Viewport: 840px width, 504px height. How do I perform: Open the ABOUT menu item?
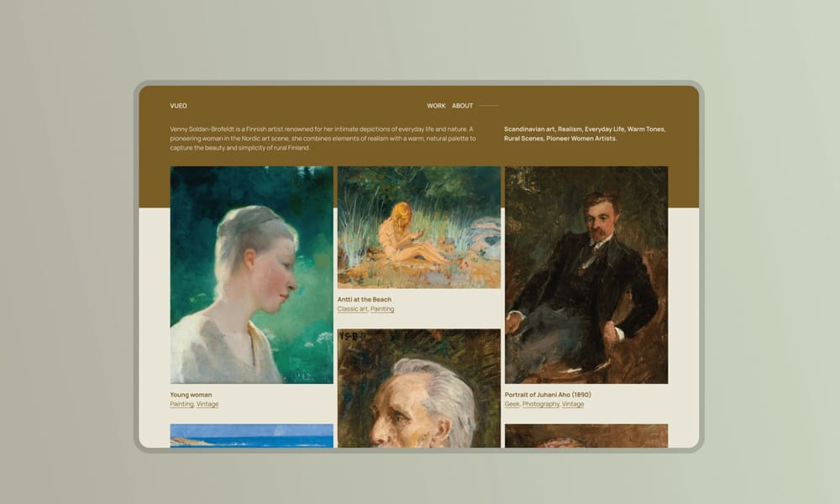[x=462, y=106]
